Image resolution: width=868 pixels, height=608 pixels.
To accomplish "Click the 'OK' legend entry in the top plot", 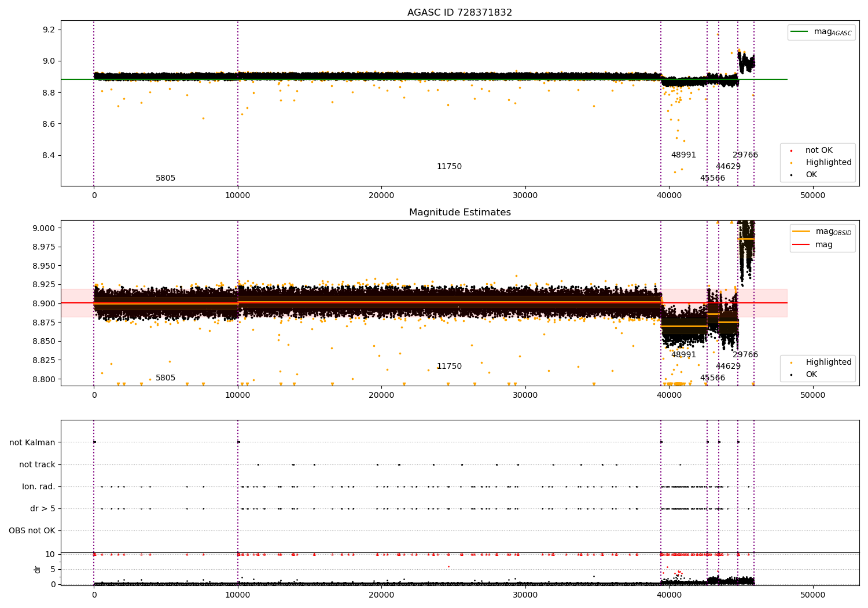I will (804, 175).
